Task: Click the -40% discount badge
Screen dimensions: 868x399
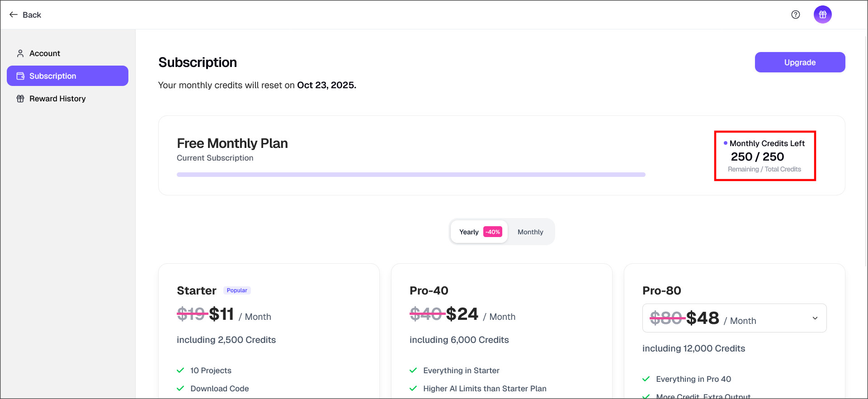Action: point(493,232)
